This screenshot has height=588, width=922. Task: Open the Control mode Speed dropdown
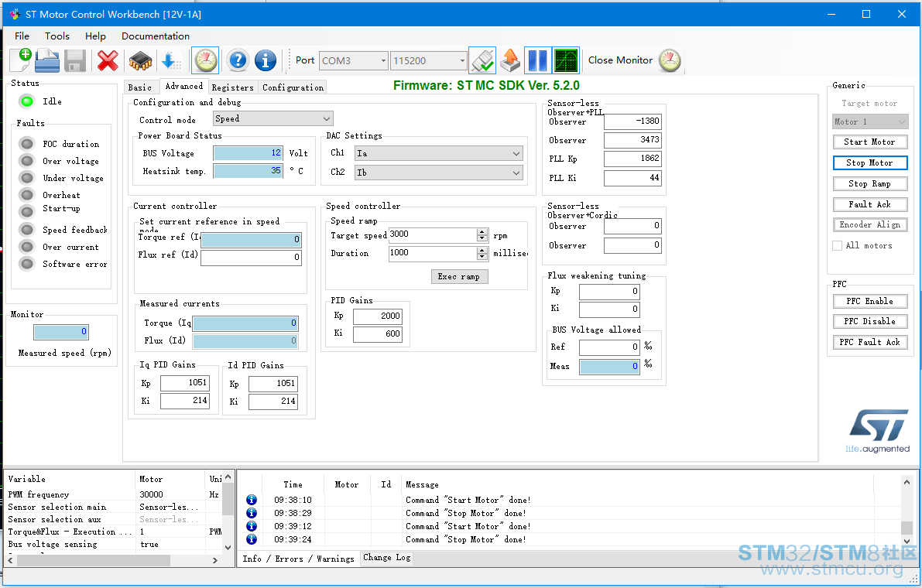tap(272, 118)
